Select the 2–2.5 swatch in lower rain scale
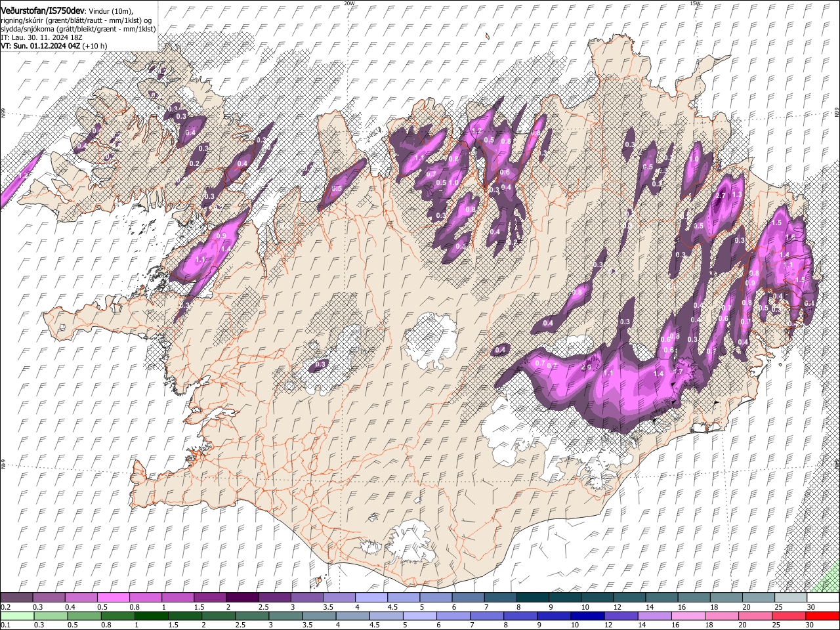 218,616
